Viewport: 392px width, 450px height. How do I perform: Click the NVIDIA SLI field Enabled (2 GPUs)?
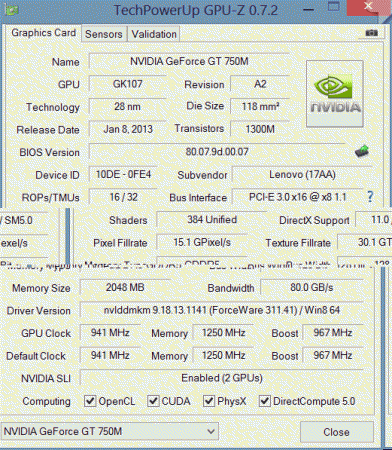pos(222,378)
